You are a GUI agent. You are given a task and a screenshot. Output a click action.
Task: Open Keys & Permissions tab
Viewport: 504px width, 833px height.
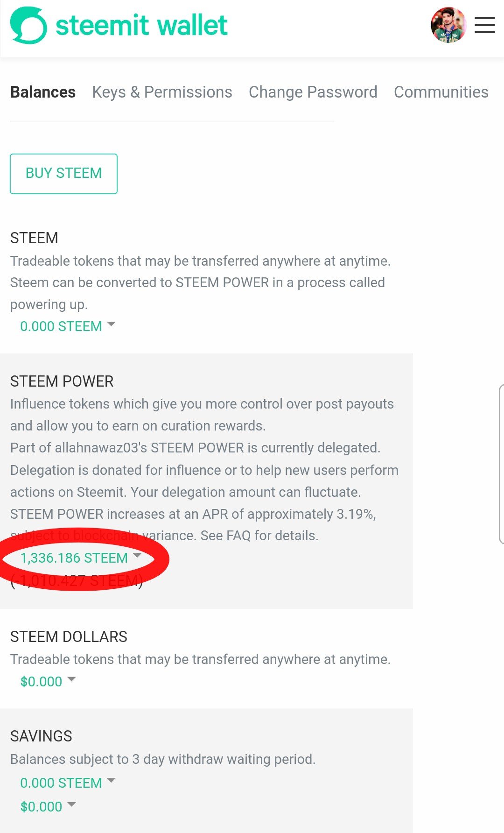point(162,92)
